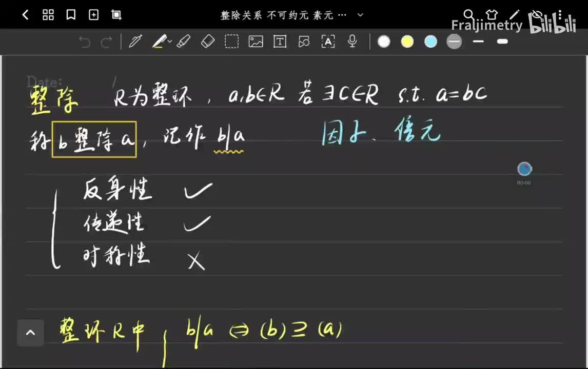
Task: Select the highlighter tool
Action: [184, 41]
